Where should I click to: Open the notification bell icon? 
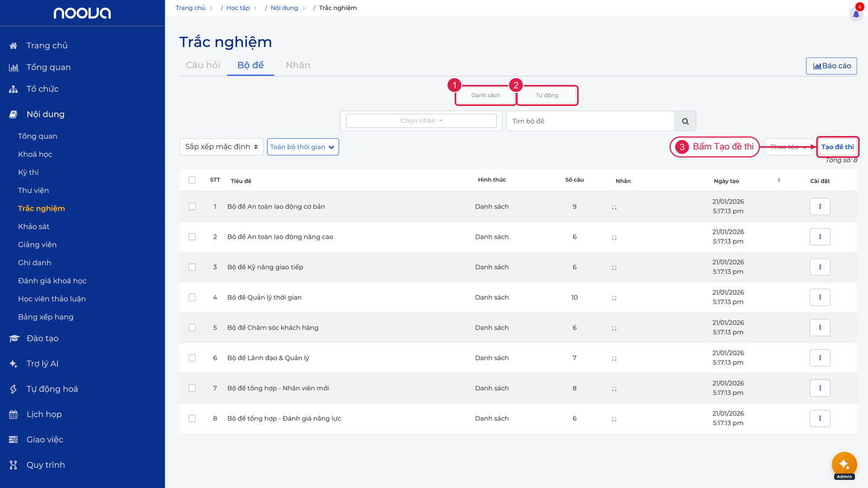(x=856, y=14)
